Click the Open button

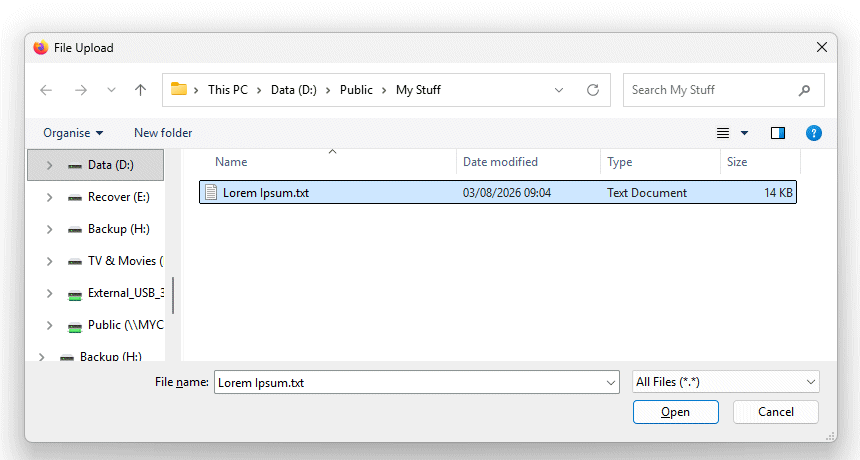(x=676, y=412)
